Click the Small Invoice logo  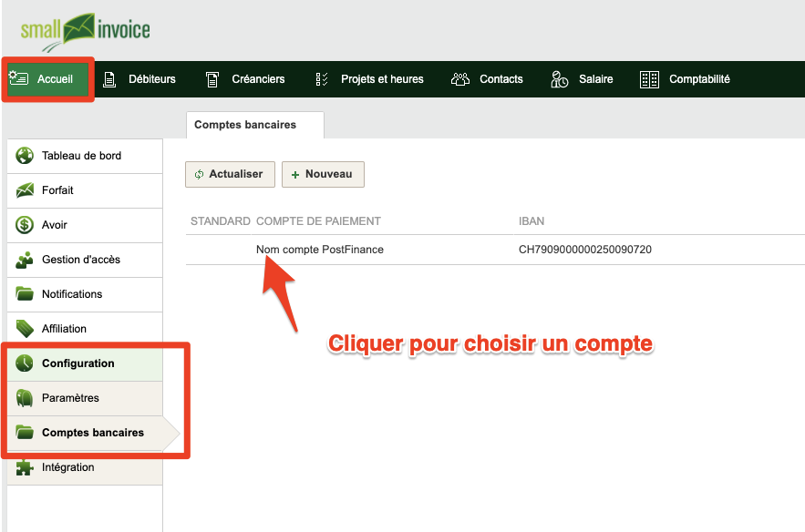pos(85,32)
